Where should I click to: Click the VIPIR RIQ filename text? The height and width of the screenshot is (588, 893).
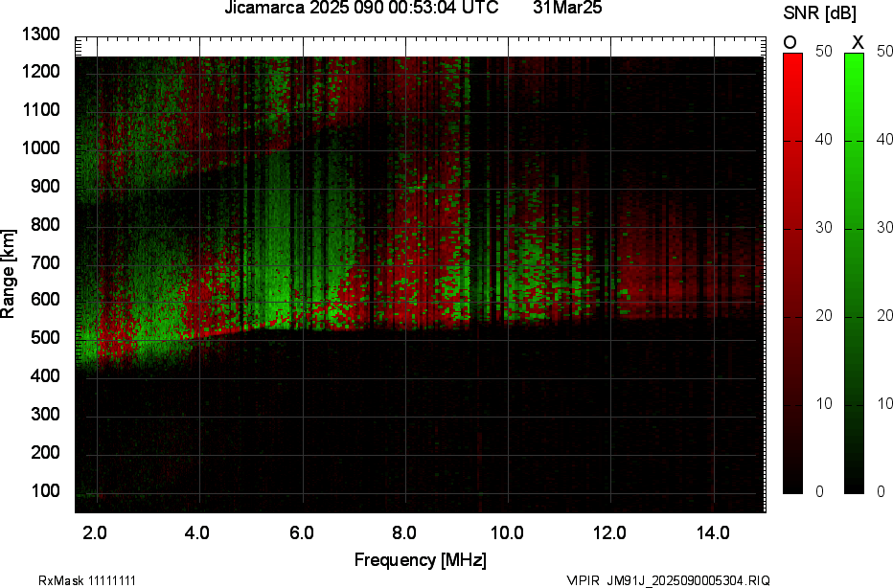click(667, 580)
